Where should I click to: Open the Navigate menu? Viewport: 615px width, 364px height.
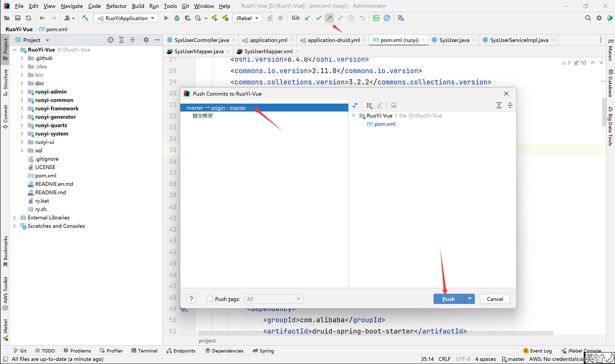coord(72,6)
